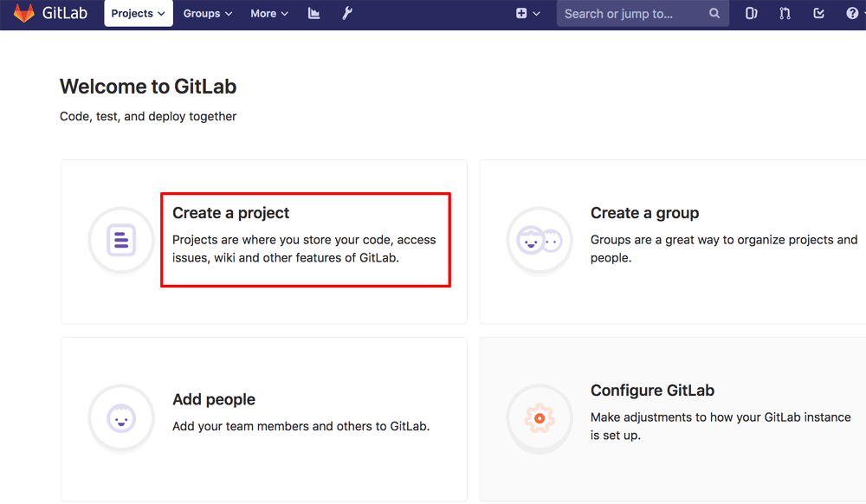Open the Issues icon in navbar

pos(751,14)
